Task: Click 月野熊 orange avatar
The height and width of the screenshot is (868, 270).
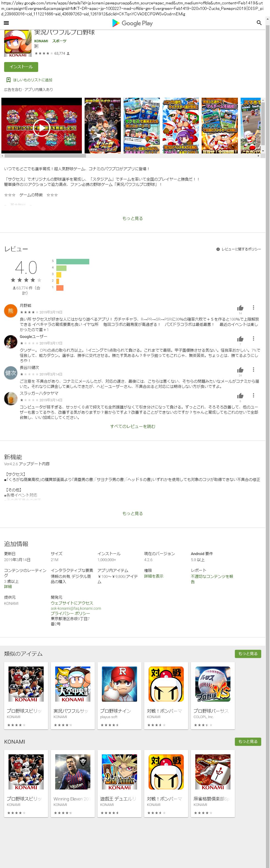Action: pyautogui.click(x=10, y=311)
